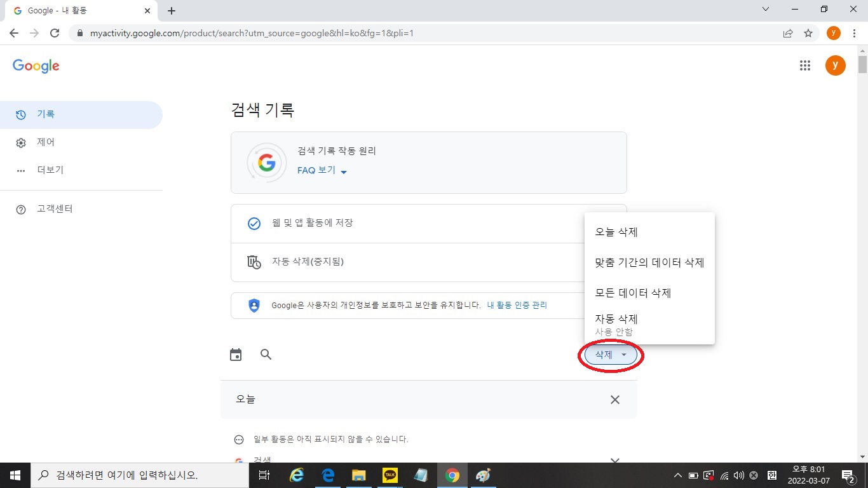Open the volume control in the tray
This screenshot has width=868, height=488.
tap(738, 475)
